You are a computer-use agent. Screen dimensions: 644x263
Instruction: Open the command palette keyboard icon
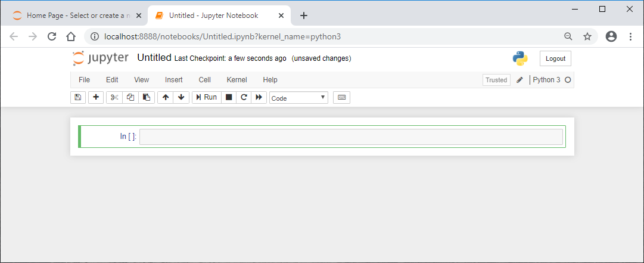(342, 97)
